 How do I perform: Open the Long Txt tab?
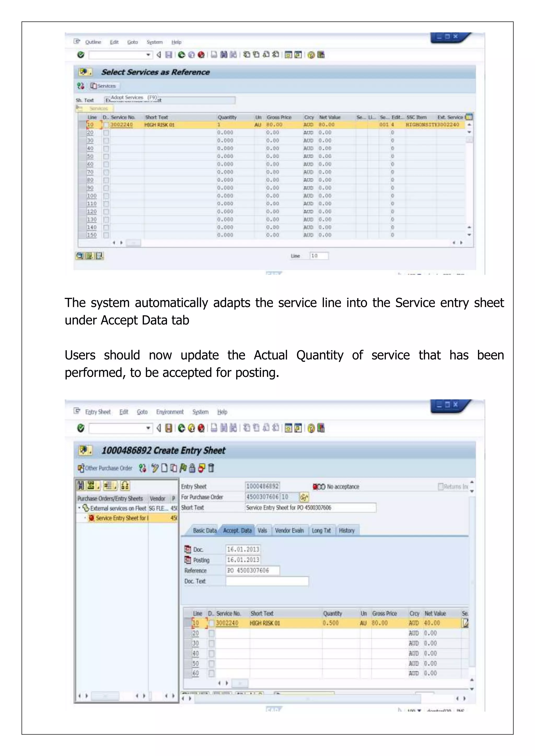pyautogui.click(x=321, y=530)
